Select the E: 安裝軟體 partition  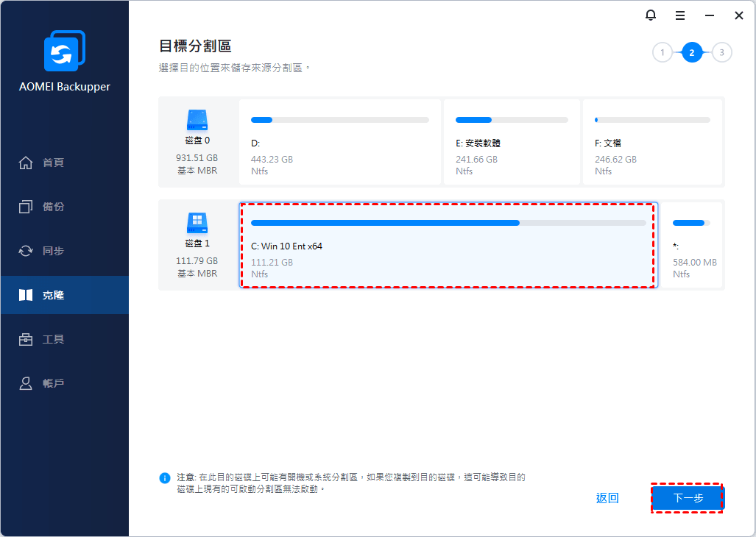pos(512,142)
